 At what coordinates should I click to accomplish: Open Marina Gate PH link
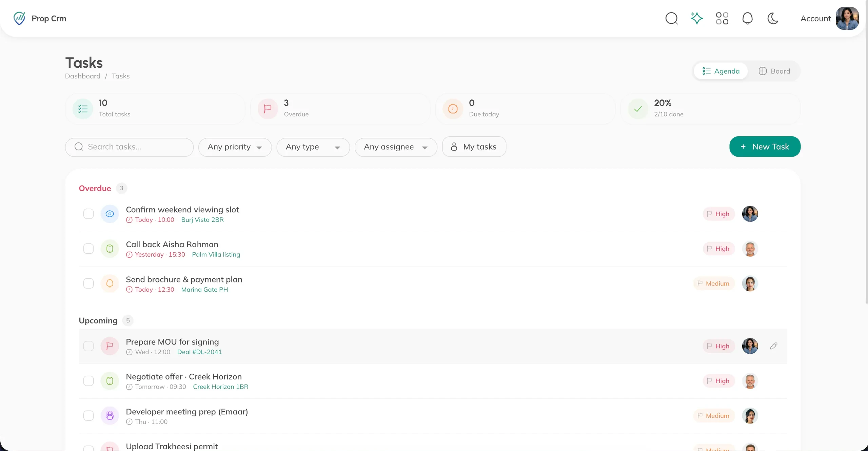coord(204,290)
